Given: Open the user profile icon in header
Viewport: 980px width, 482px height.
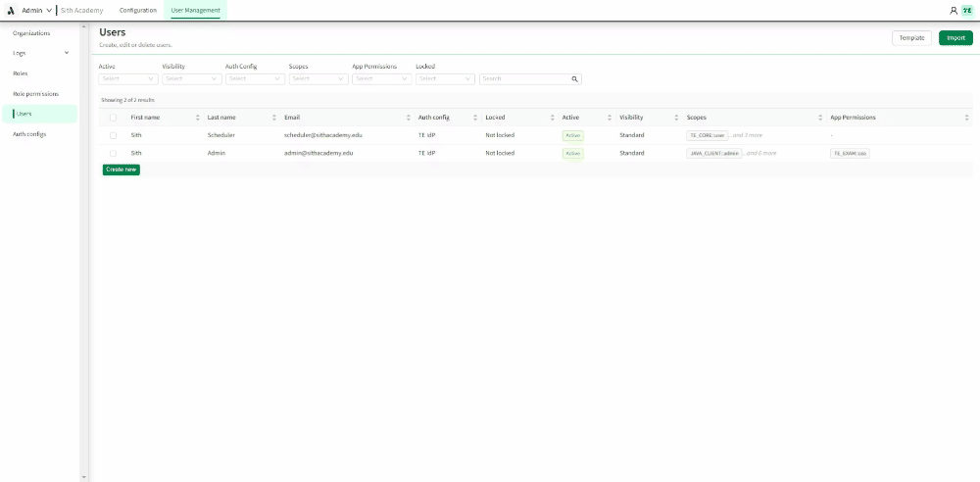Looking at the screenshot, I should 954,11.
